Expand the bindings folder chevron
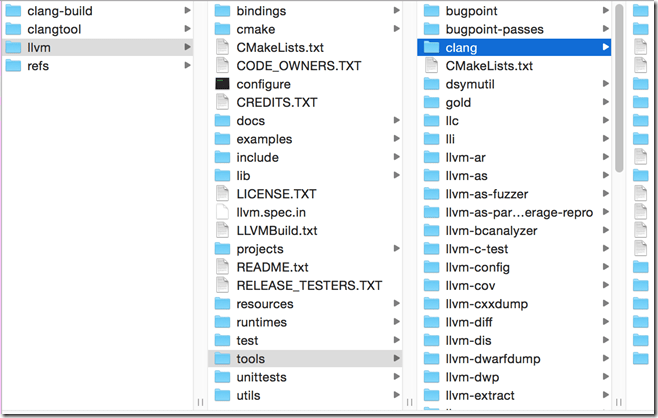The height and width of the screenshot is (418, 658). tap(397, 10)
